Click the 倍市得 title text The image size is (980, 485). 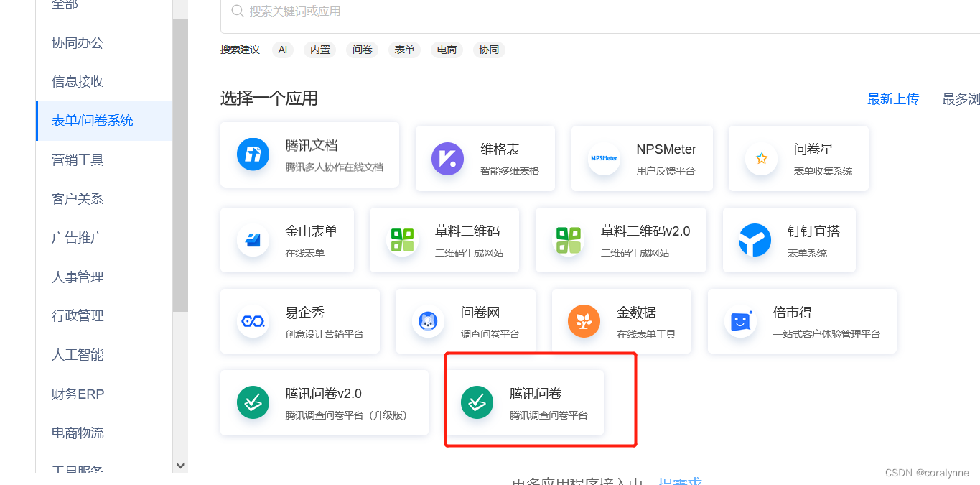(793, 313)
